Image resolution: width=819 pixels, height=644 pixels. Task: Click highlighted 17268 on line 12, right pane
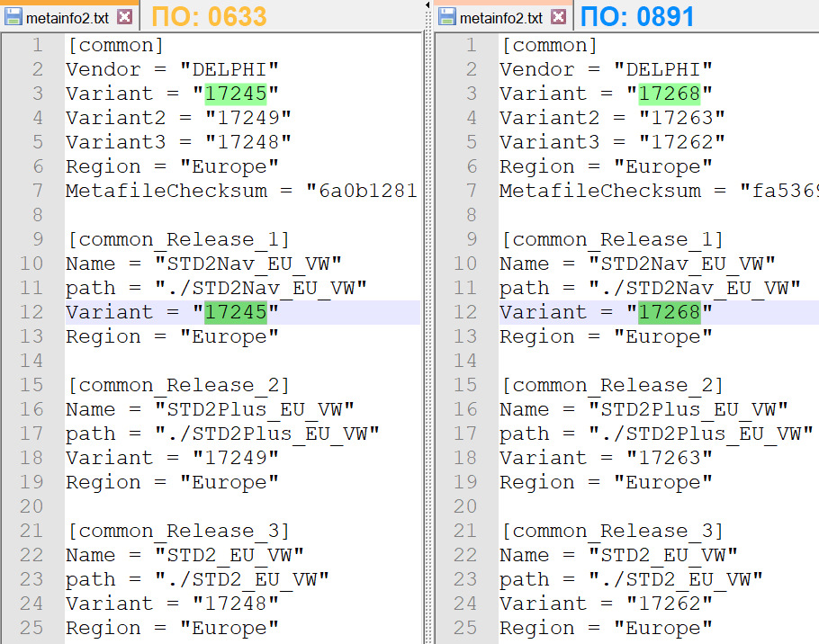[669, 312]
